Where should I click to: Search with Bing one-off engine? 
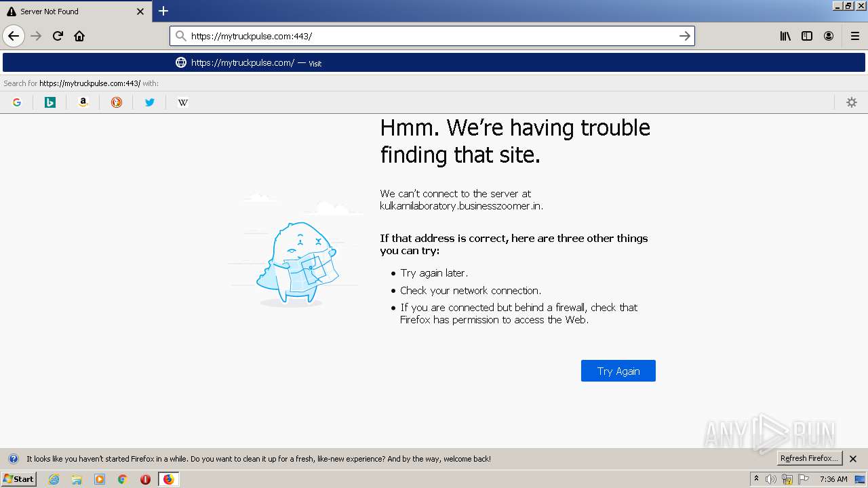click(x=50, y=102)
